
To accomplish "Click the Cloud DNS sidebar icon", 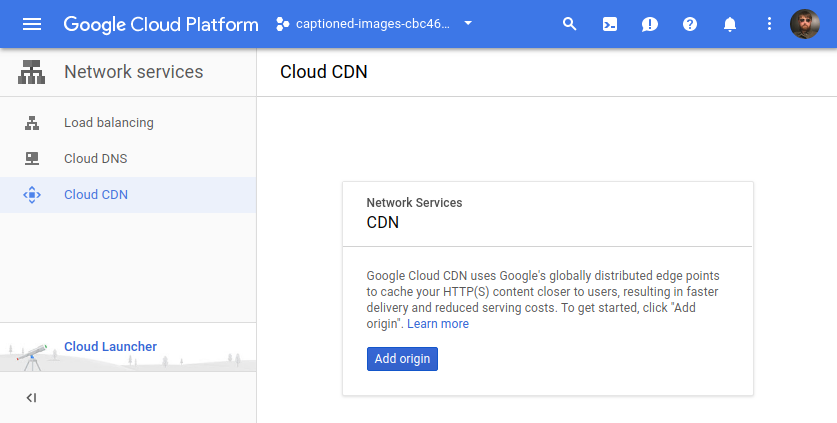I will coord(32,158).
